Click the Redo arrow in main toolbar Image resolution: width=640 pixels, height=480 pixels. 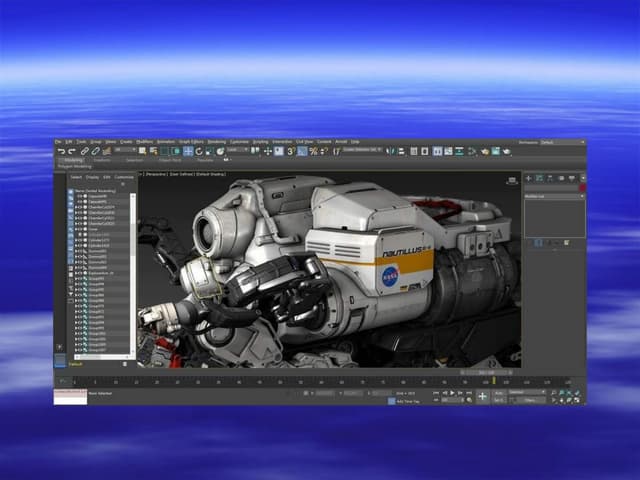[70, 151]
